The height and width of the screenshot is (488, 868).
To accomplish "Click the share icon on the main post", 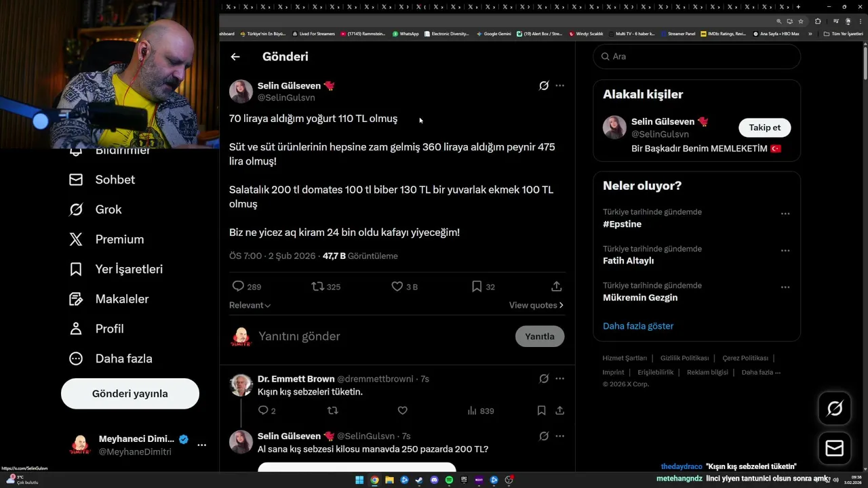I will [x=556, y=286].
